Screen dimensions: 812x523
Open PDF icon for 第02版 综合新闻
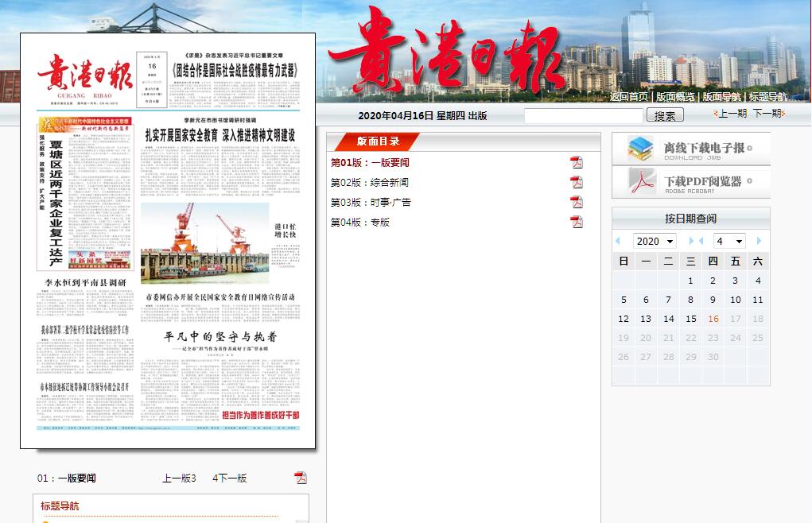(x=577, y=182)
